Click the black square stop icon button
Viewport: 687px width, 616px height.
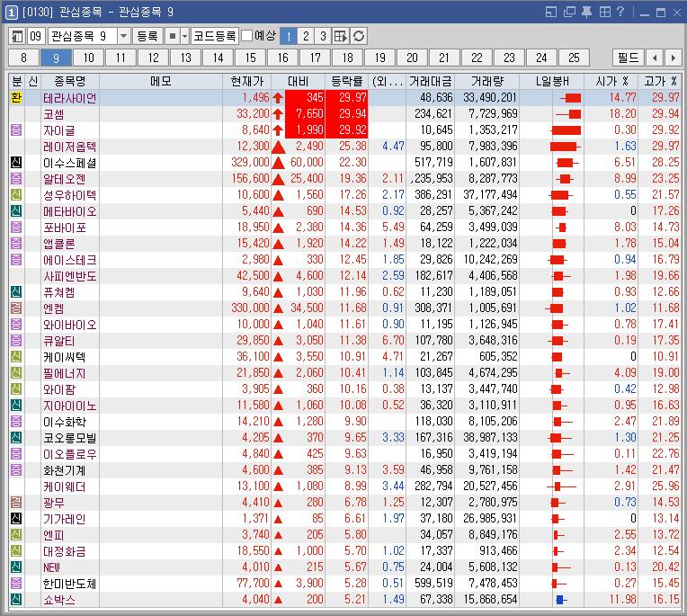click(173, 36)
